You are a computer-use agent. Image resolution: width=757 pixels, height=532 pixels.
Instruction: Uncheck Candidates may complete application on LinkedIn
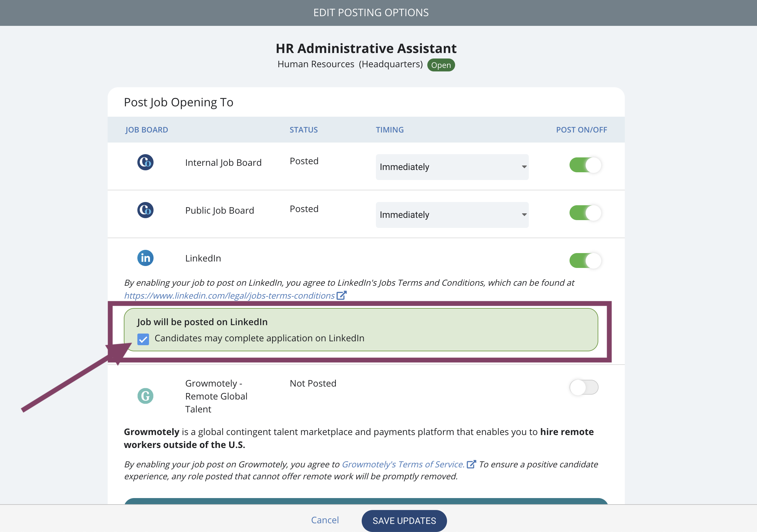[143, 339]
